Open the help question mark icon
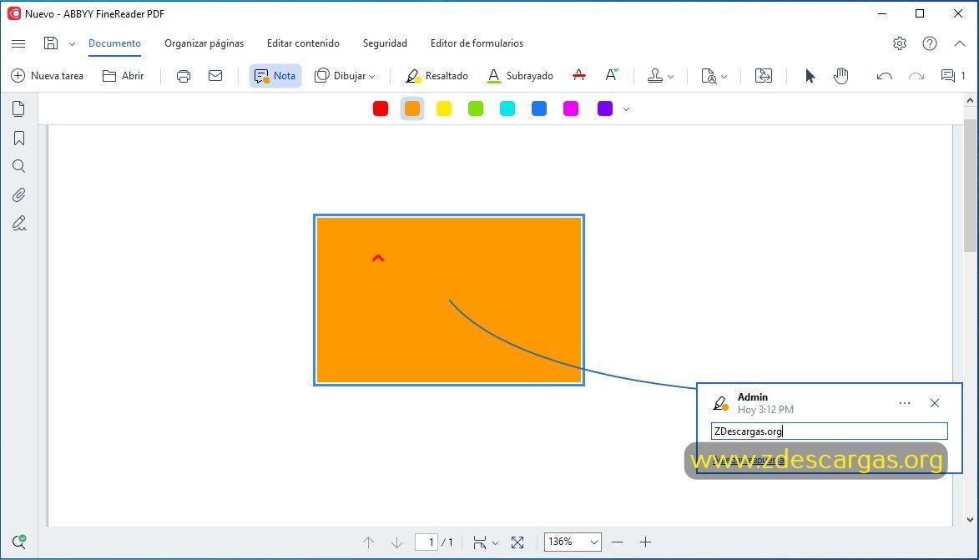This screenshot has width=979, height=560. click(930, 43)
